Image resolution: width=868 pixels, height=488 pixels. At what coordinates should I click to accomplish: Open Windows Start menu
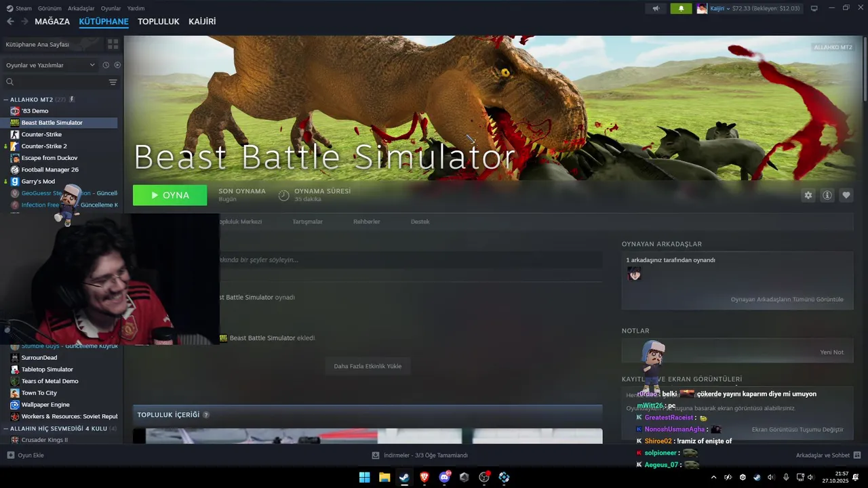(364, 477)
